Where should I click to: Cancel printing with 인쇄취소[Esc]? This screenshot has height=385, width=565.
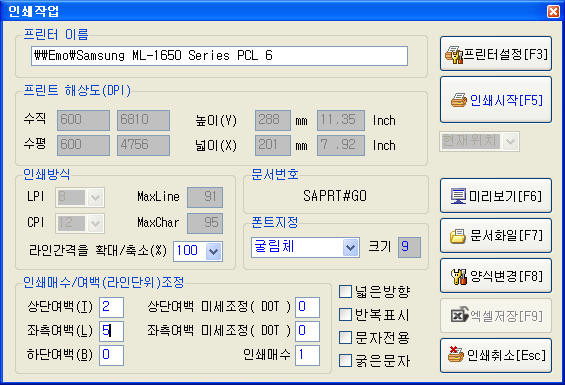(x=496, y=355)
